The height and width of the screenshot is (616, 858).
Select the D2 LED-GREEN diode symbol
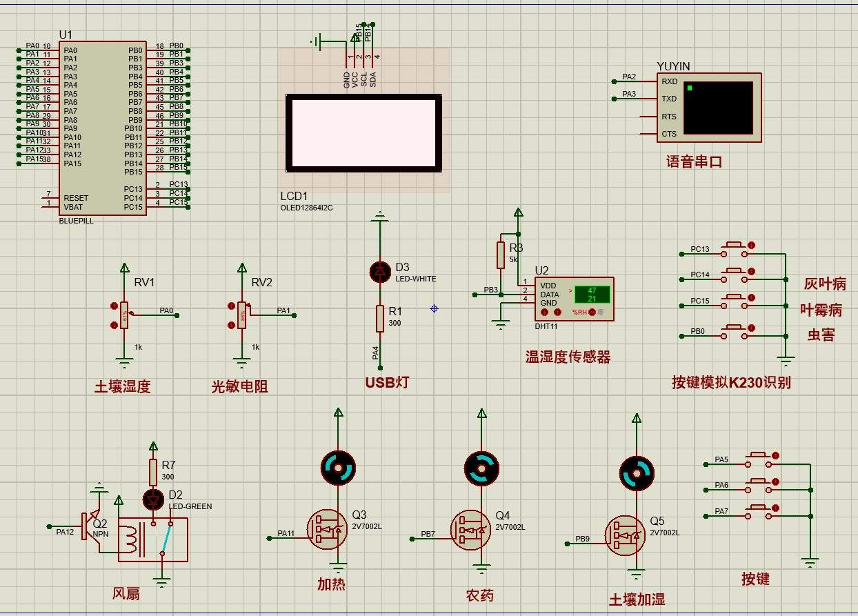(153, 499)
